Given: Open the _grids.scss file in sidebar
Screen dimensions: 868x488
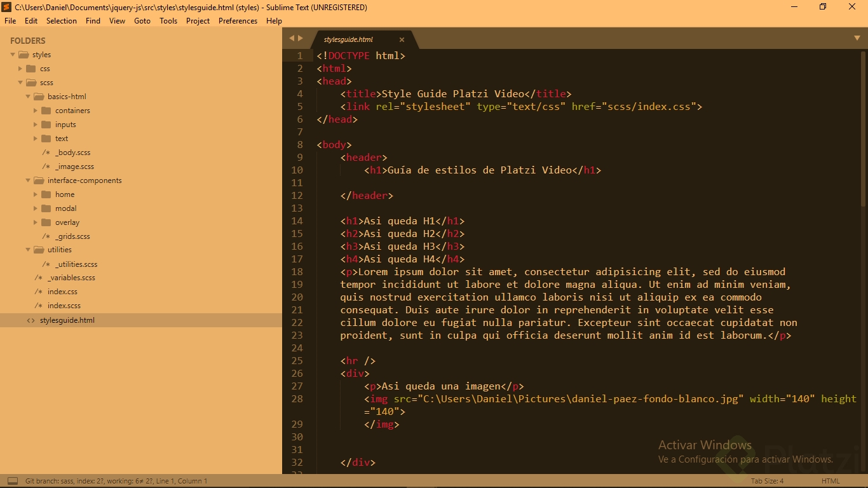Looking at the screenshot, I should click(x=71, y=236).
